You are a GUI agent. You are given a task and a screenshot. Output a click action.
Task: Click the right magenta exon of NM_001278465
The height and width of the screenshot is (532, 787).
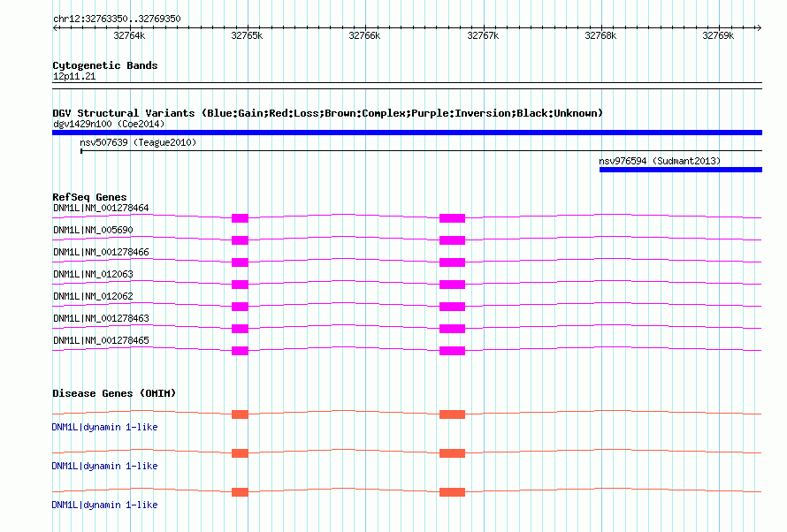[452, 351]
